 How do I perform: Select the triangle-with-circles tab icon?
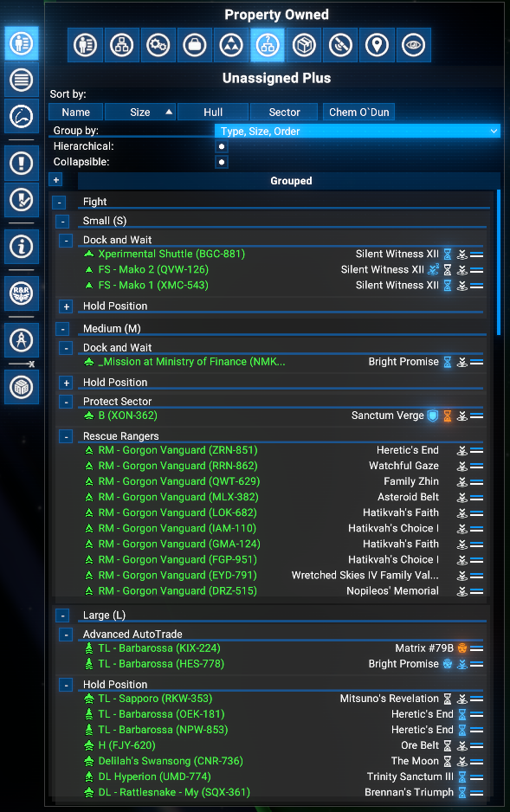click(231, 45)
